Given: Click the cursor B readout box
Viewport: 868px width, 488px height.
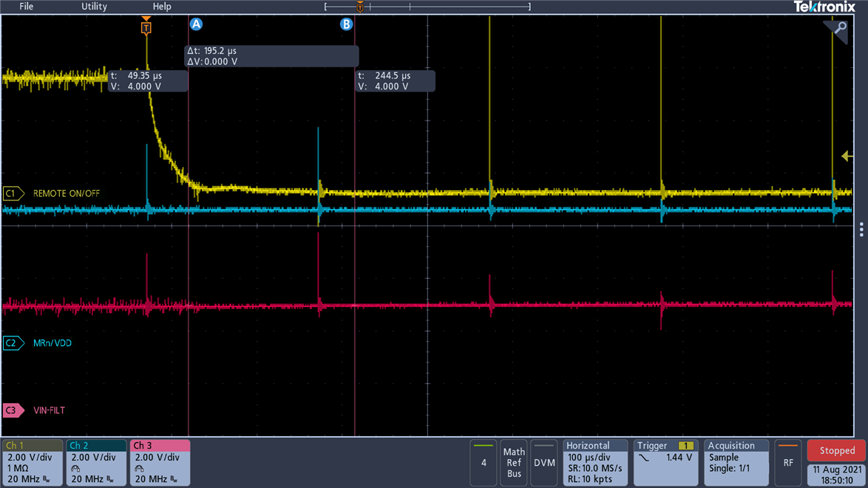Looking at the screenshot, I should click(x=396, y=81).
